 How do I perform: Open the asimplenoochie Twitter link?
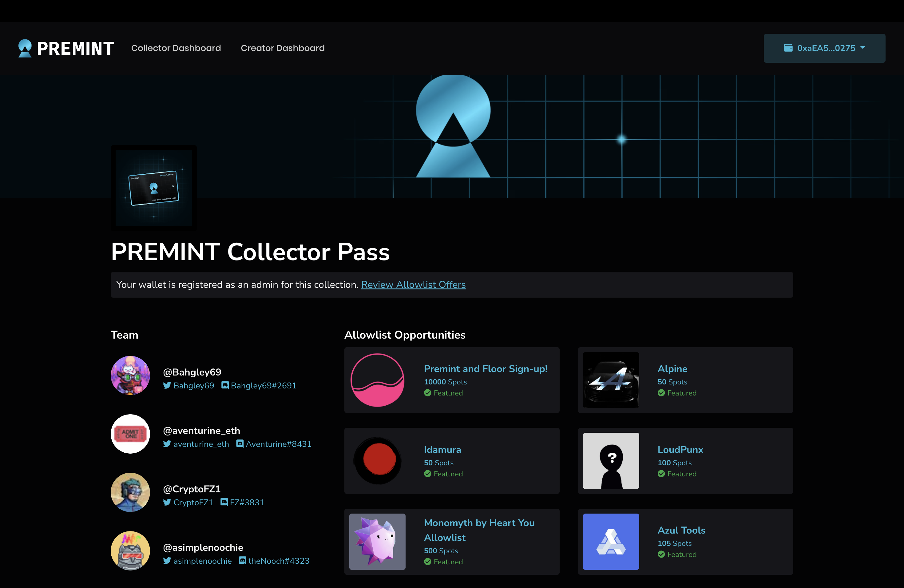click(202, 561)
